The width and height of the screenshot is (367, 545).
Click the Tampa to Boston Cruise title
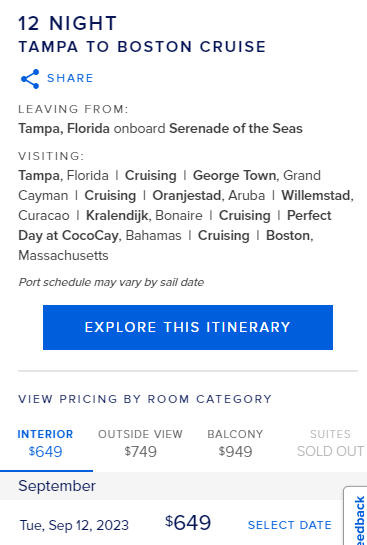pyautogui.click(x=142, y=47)
